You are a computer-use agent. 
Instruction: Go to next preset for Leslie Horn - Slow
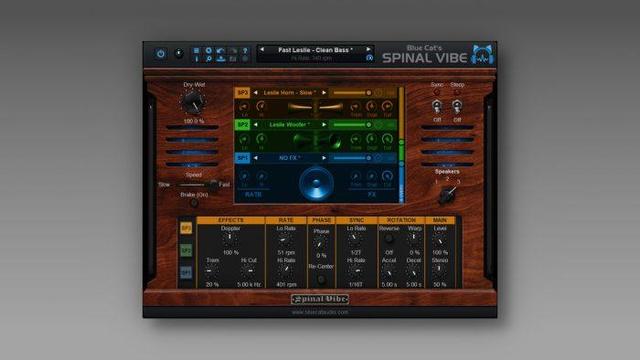[324, 93]
